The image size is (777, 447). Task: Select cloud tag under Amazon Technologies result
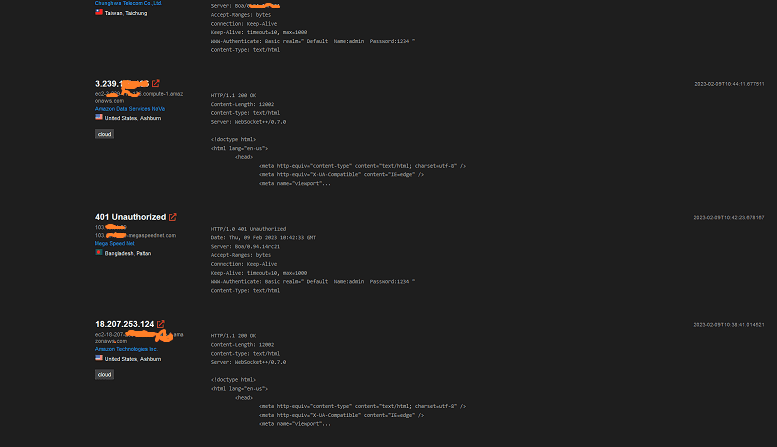pos(105,374)
